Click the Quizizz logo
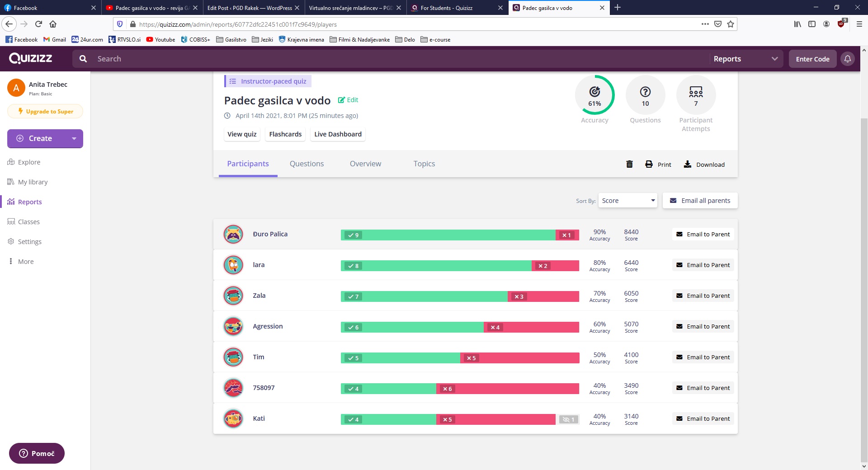Screen dimensions: 868x470 click(31, 59)
